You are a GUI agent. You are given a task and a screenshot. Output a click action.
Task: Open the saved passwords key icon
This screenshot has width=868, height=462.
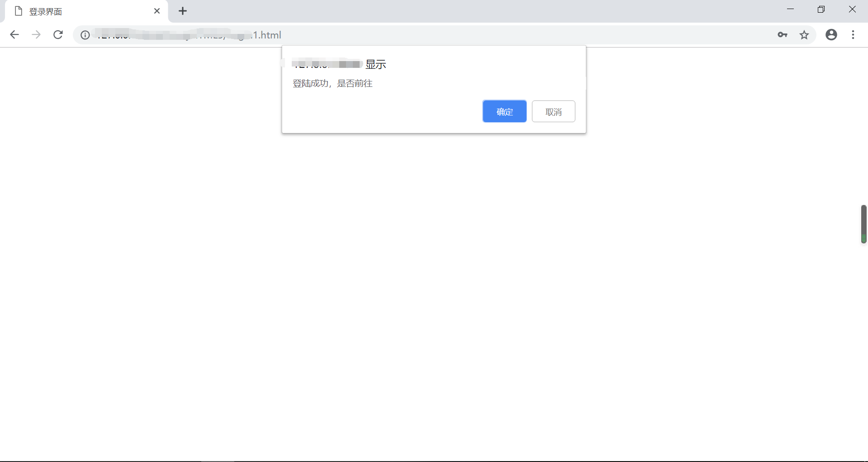[x=783, y=34]
